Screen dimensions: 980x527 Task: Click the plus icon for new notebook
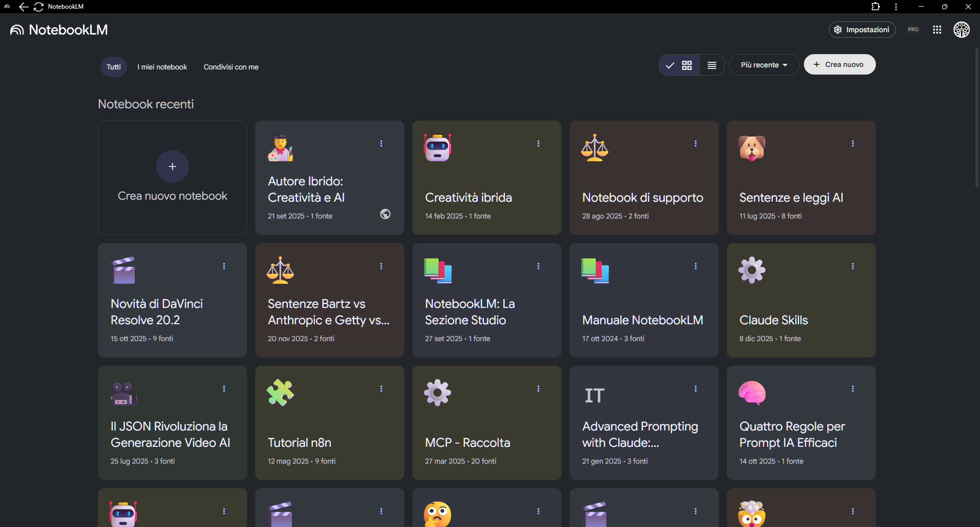pyautogui.click(x=173, y=166)
